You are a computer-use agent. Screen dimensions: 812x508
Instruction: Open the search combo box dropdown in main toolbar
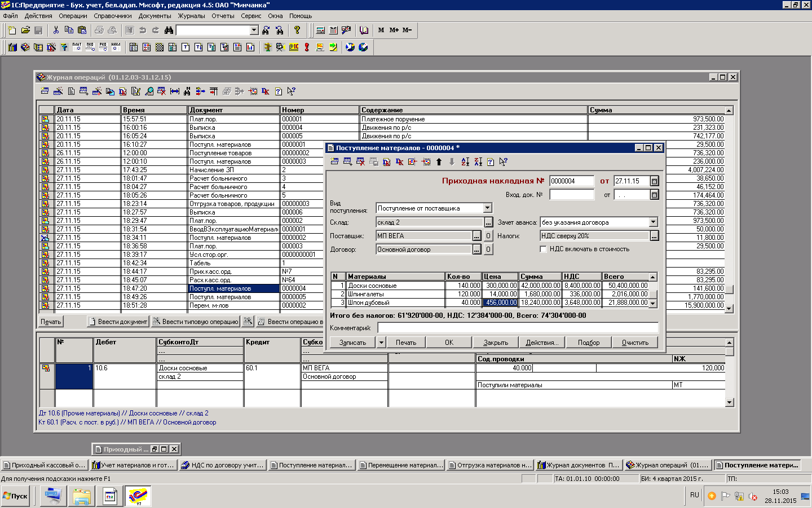pos(254,30)
